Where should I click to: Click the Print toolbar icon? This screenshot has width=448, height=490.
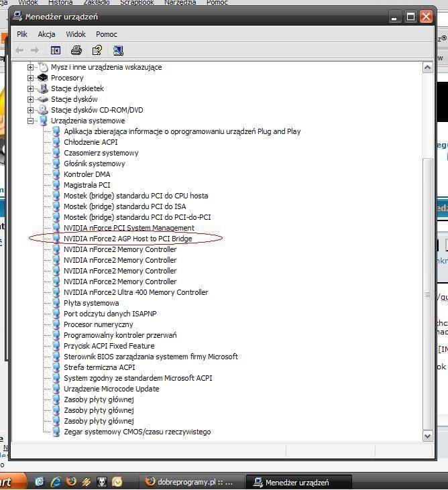tap(76, 50)
